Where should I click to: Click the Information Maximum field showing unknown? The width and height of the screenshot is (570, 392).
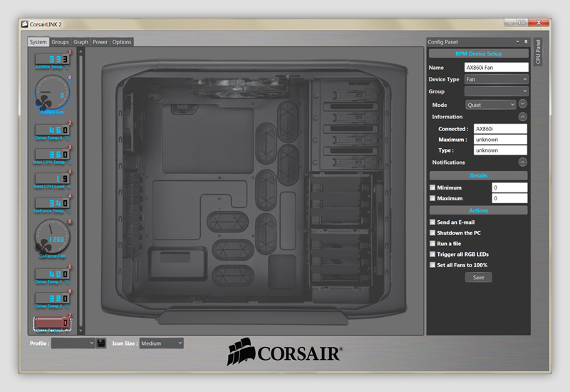click(500, 139)
